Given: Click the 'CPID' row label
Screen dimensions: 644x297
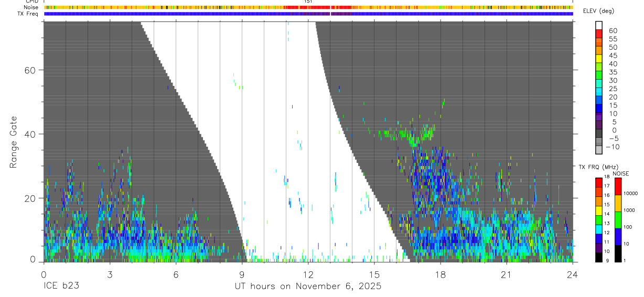Looking at the screenshot, I should pos(33,2).
